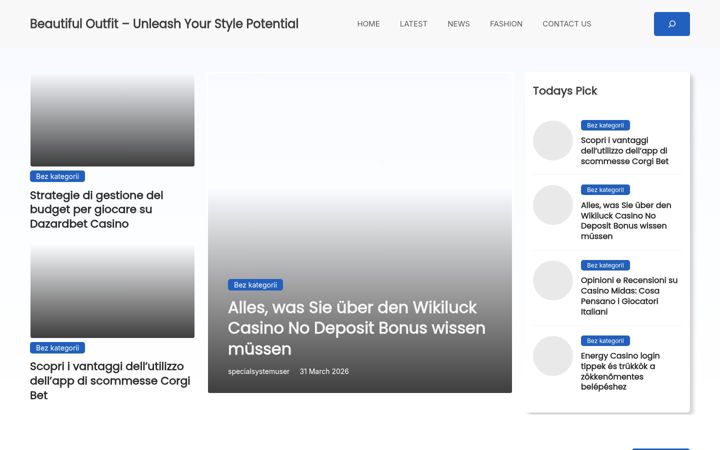The height and width of the screenshot is (450, 720).
Task: Go to the NEWS menu item
Action: pyautogui.click(x=458, y=24)
